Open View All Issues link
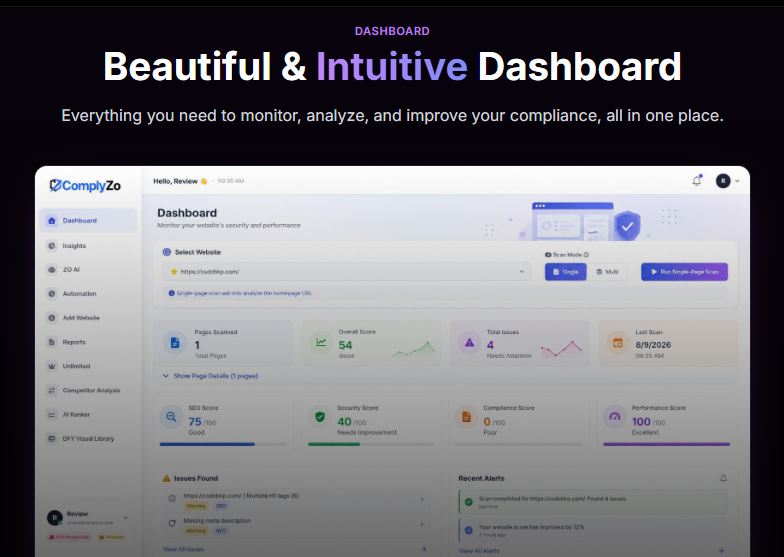Screen dimensions: 784x557 (x=184, y=549)
